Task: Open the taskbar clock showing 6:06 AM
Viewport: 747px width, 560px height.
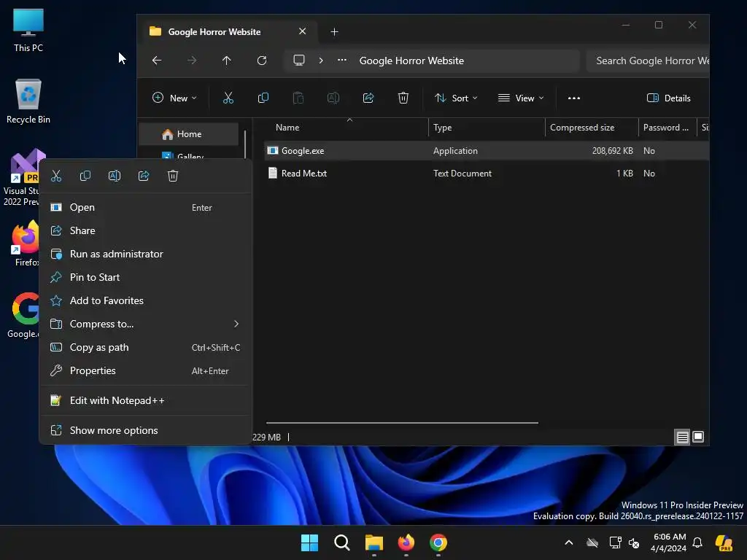Action: pyautogui.click(x=668, y=542)
